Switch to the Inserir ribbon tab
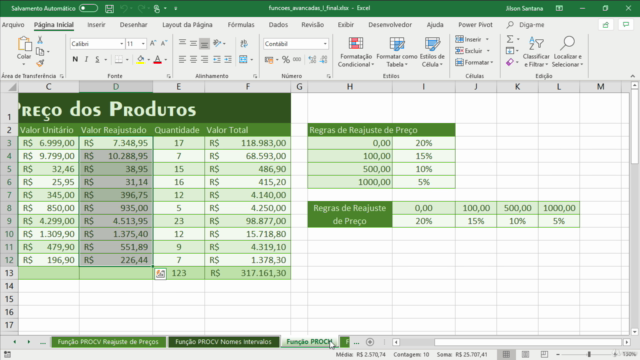The height and width of the screenshot is (360, 640). [96, 25]
